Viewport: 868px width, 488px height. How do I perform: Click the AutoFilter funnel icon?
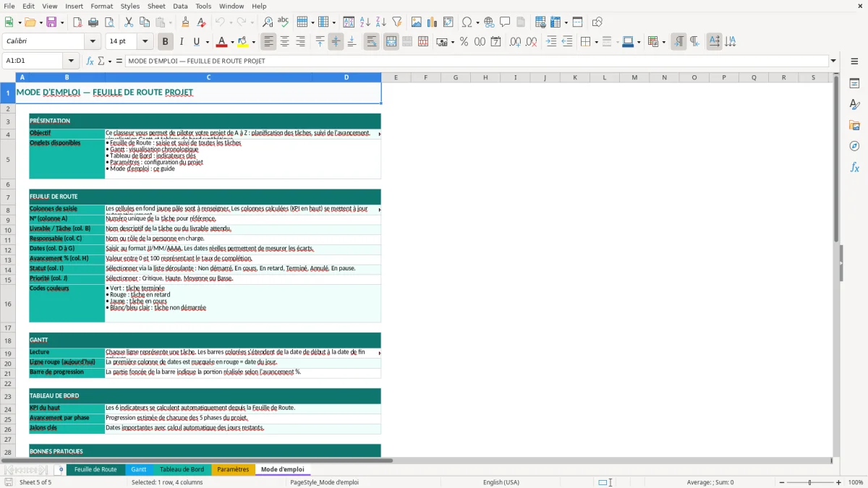pyautogui.click(x=397, y=22)
